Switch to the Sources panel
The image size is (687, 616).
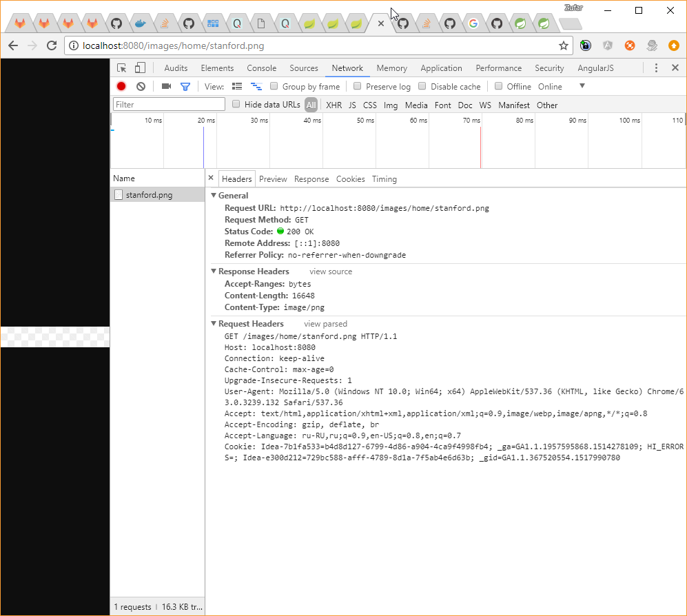coord(304,68)
